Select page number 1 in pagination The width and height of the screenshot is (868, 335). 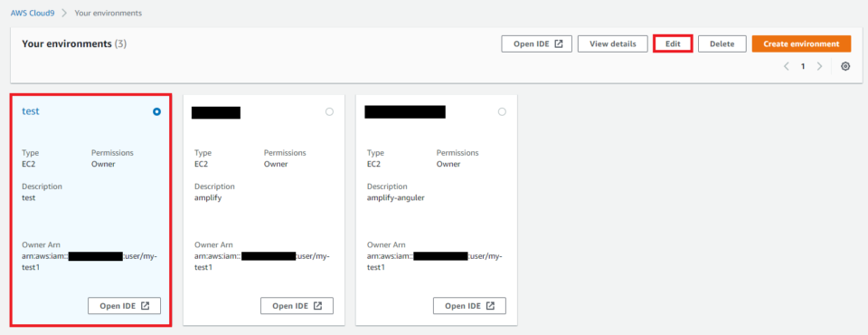[x=803, y=67]
